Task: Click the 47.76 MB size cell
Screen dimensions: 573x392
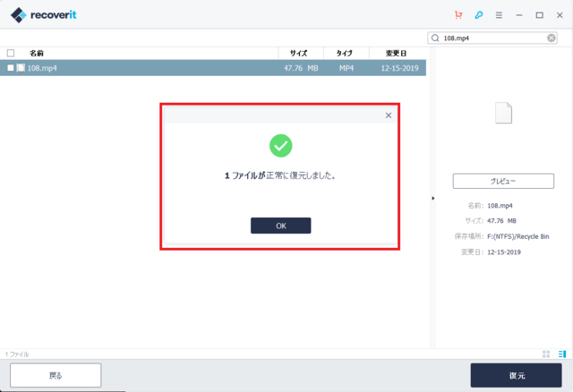Action: (301, 68)
